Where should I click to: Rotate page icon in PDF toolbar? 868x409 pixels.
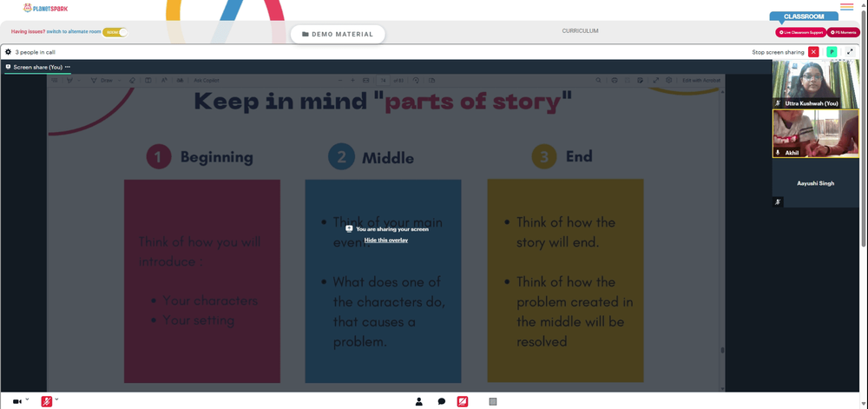coord(416,80)
